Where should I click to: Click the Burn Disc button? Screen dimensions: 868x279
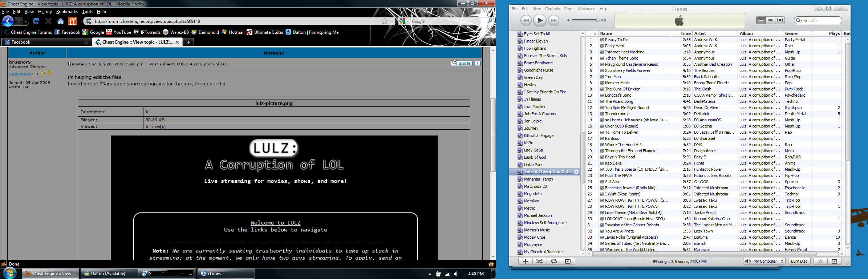[x=799, y=261]
